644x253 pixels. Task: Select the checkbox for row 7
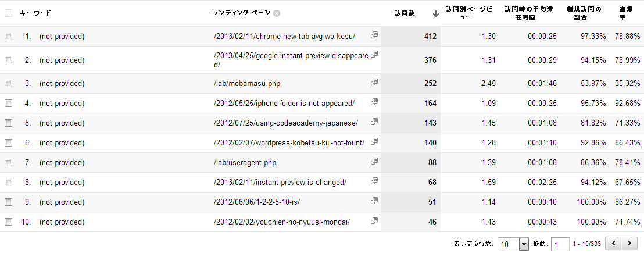pyautogui.click(x=8, y=163)
